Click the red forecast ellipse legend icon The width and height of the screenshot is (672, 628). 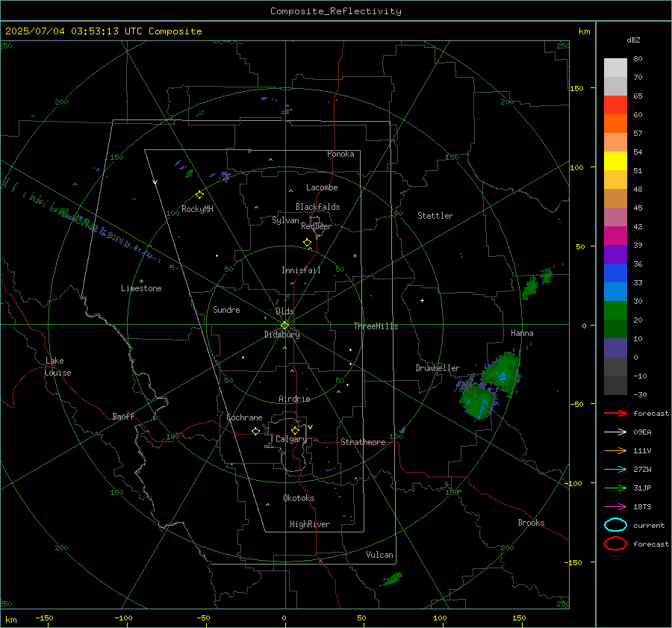[615, 544]
